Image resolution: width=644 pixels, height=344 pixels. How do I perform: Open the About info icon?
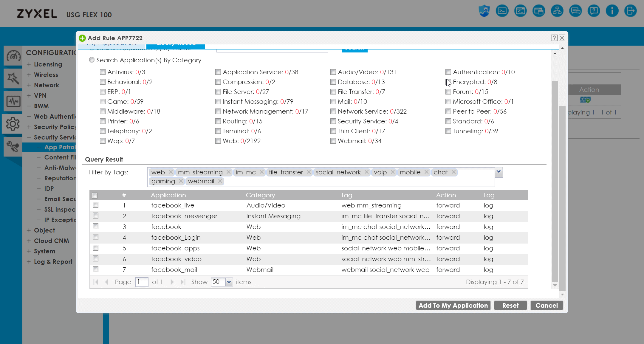click(x=612, y=11)
